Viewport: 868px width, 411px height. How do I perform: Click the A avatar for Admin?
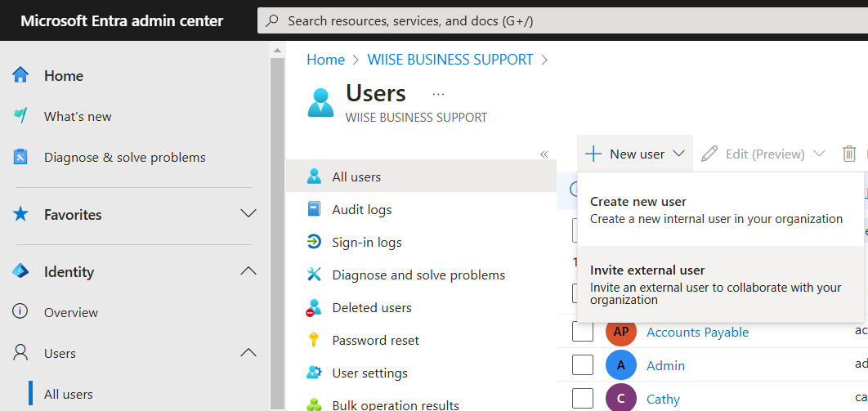coord(621,365)
